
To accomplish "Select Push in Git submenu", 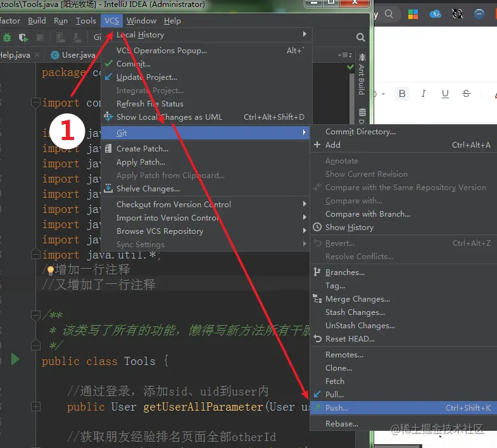I will pyautogui.click(x=403, y=408).
